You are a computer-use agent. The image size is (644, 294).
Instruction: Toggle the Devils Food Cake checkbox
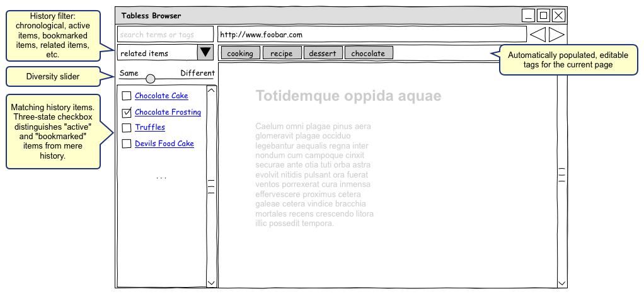pyautogui.click(x=127, y=144)
